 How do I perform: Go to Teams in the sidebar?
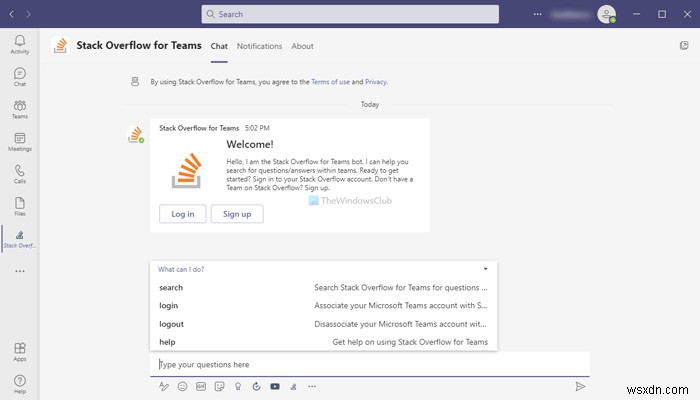tap(20, 109)
